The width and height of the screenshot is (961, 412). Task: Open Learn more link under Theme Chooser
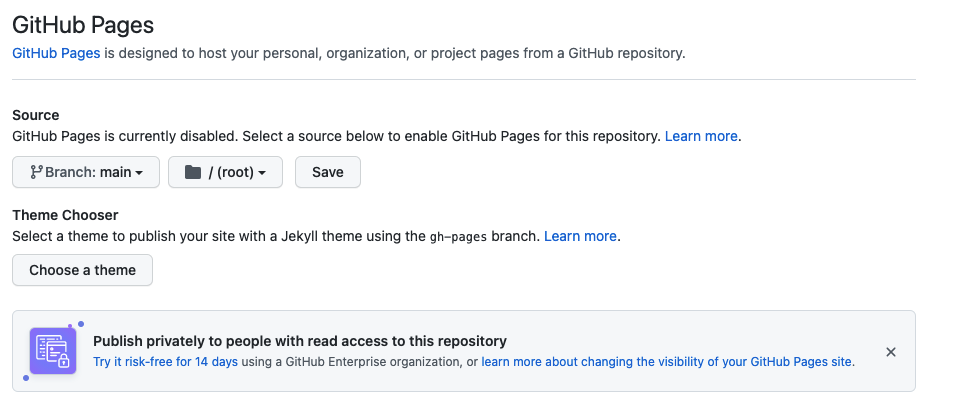[x=580, y=236]
